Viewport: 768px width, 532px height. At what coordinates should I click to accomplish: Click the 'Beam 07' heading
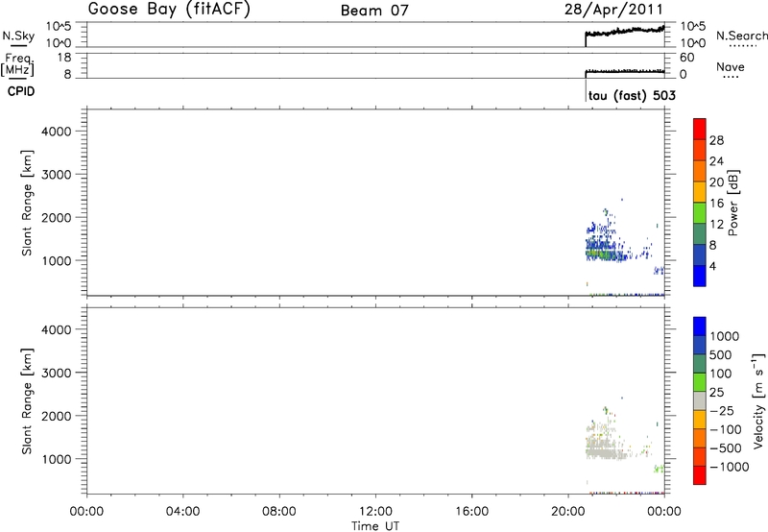pos(374,11)
